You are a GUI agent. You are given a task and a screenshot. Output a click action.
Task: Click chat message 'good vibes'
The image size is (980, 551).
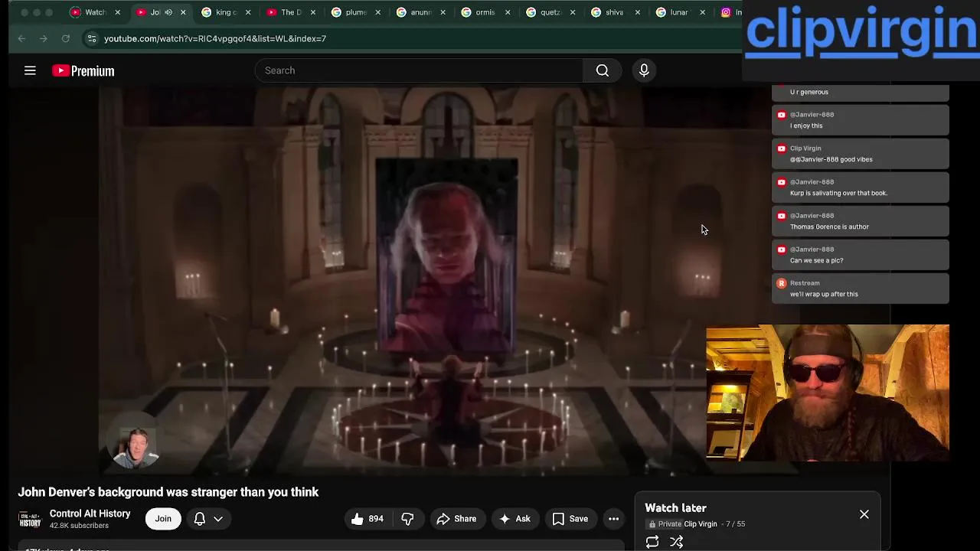point(831,159)
